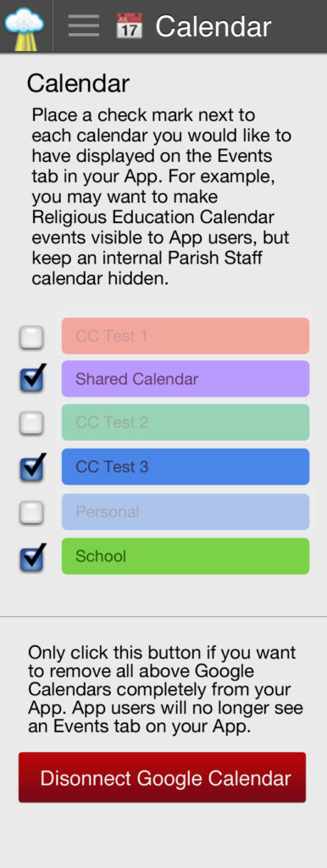This screenshot has height=868, width=327.
Task: Uncheck the School calendar checkbox
Action: pyautogui.click(x=33, y=557)
